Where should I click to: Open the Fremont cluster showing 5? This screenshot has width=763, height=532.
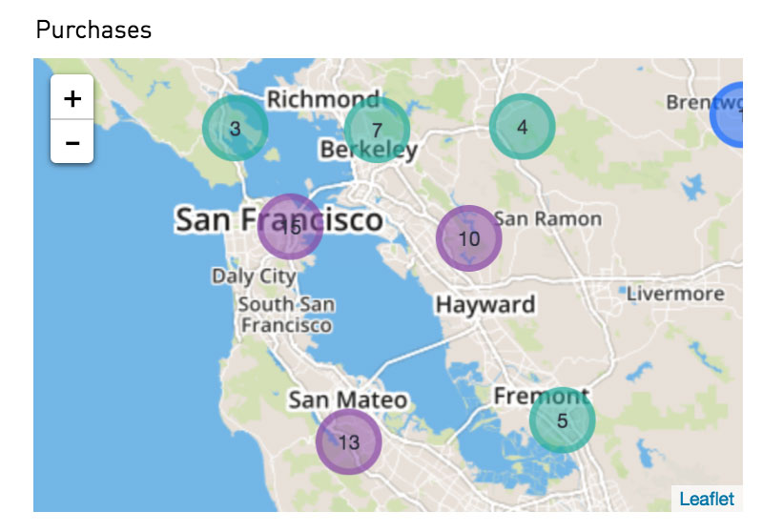tap(562, 420)
